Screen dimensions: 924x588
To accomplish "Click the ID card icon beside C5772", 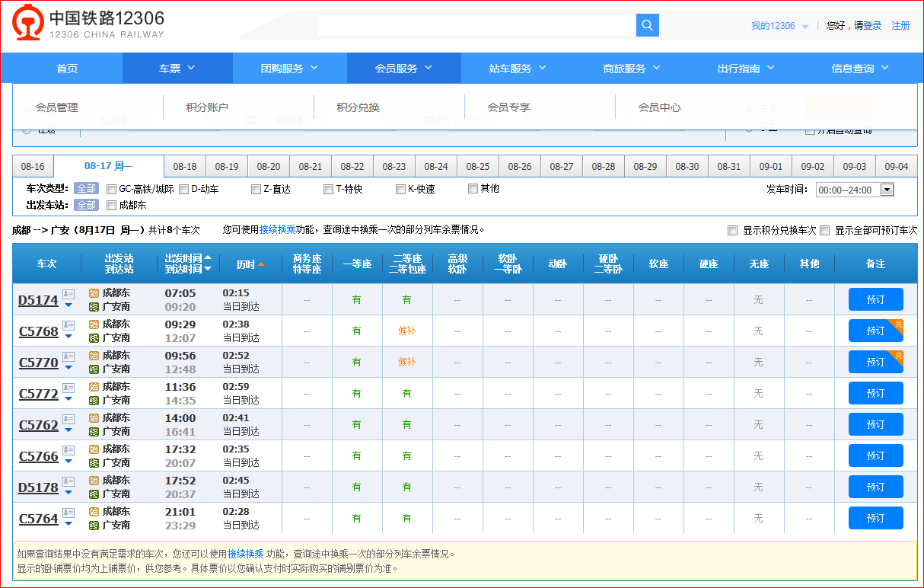I will coord(69,388).
